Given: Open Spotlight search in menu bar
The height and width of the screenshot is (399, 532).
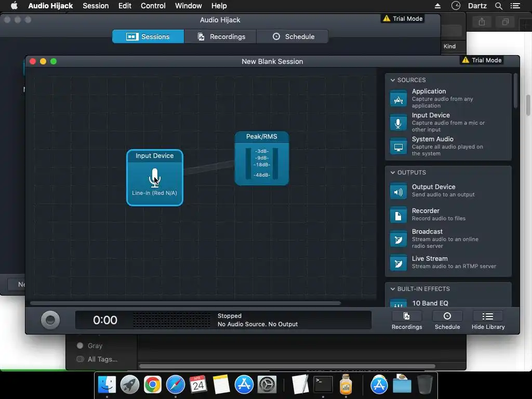Looking at the screenshot, I should 498,6.
